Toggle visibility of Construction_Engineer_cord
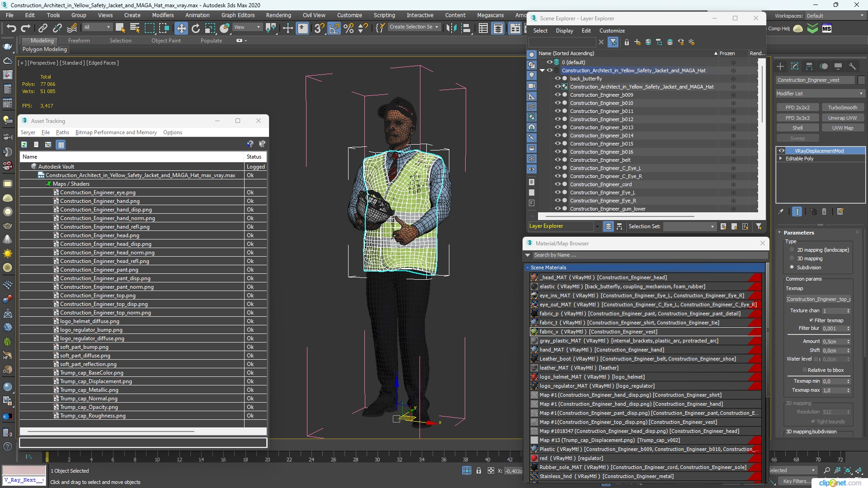The image size is (868, 488). tap(557, 184)
